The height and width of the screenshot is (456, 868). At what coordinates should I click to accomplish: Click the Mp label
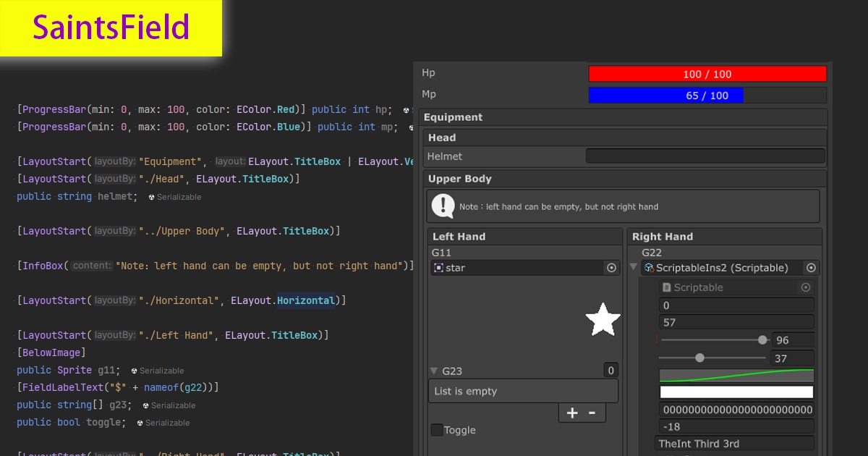coord(429,94)
